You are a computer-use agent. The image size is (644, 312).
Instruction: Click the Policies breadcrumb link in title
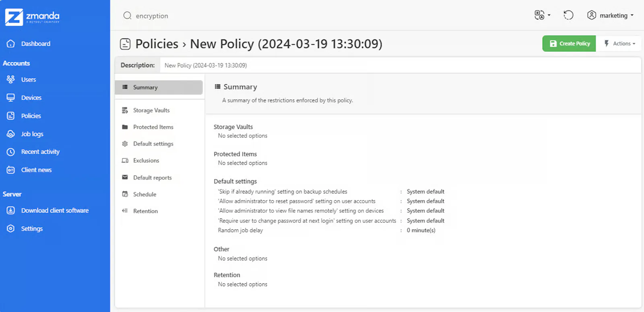coord(157,44)
